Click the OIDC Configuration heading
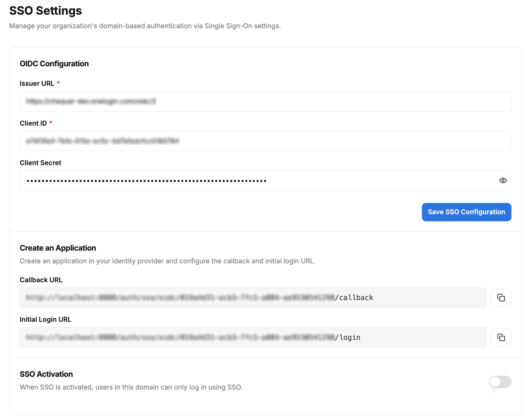This screenshot has height=420, width=525. [54, 64]
